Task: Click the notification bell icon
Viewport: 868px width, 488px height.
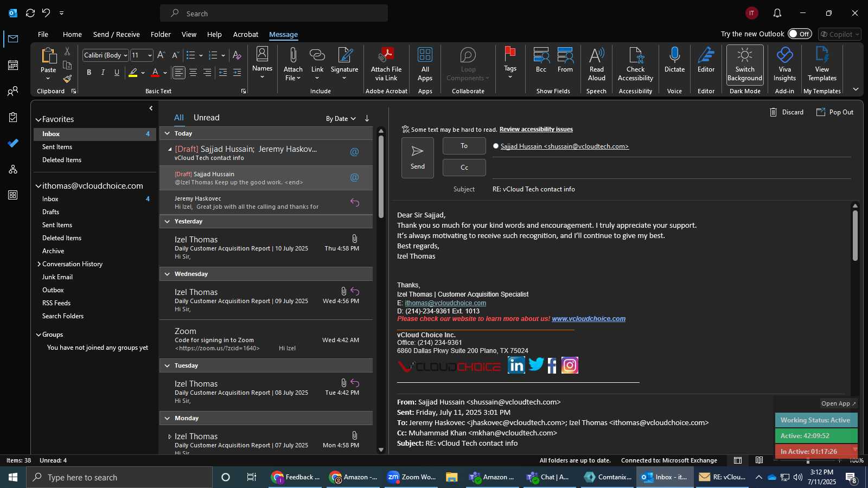Action: 777,13
